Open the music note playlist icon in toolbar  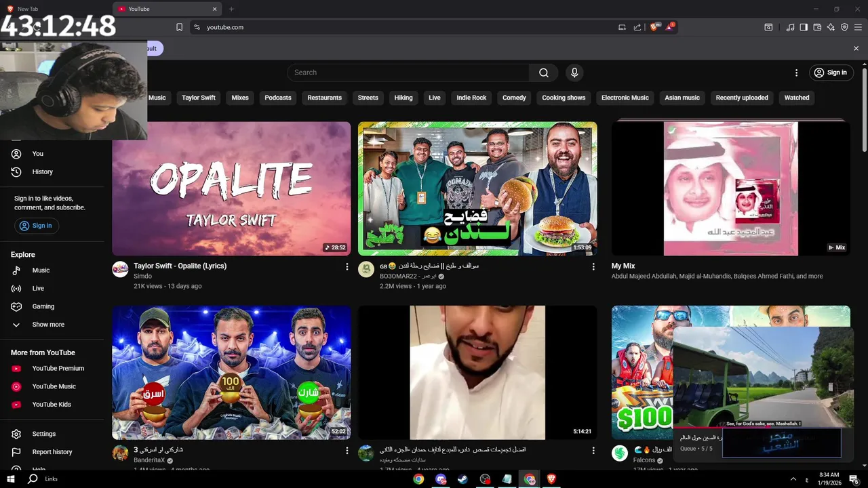(x=790, y=27)
